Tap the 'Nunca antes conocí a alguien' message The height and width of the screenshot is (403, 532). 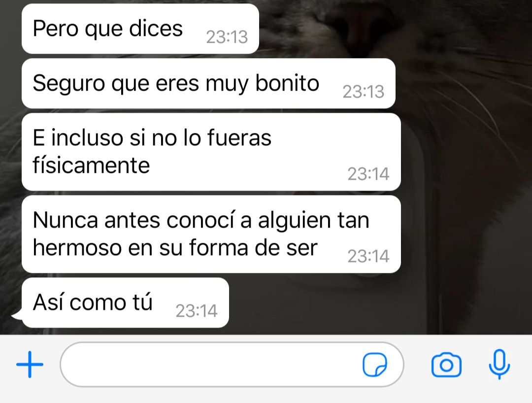point(211,234)
